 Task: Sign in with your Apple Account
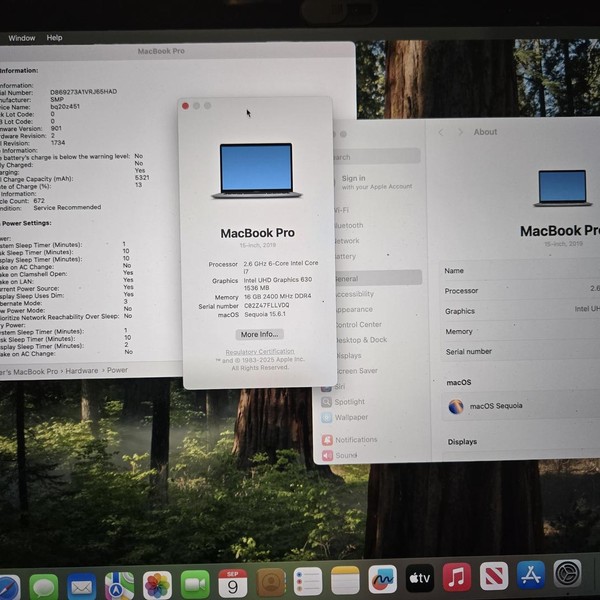pos(377,182)
